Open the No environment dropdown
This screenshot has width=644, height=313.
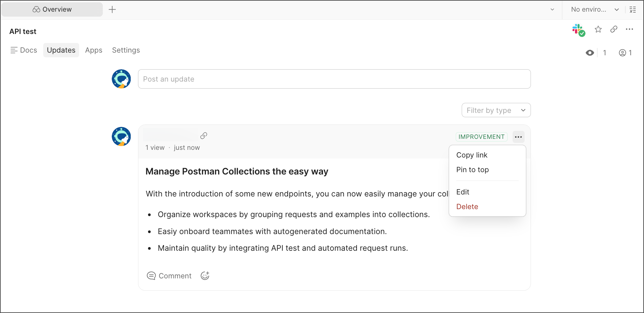coord(595,10)
